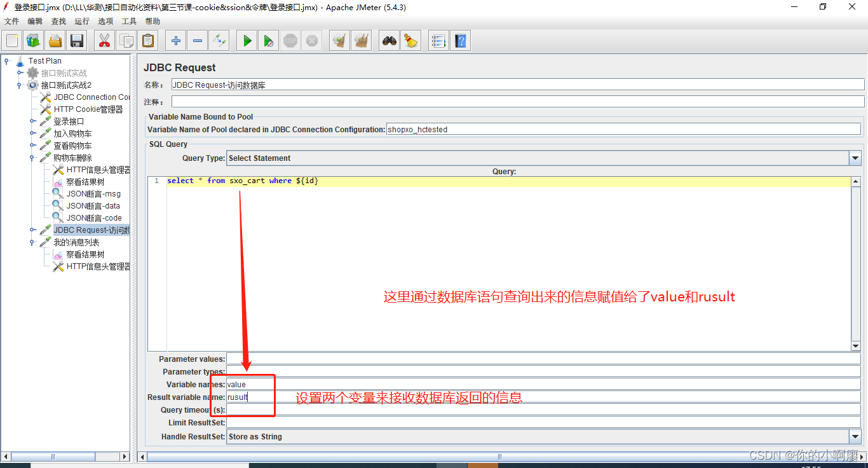Open the 工具 menu
This screenshot has width=868, height=468.
coord(129,22)
